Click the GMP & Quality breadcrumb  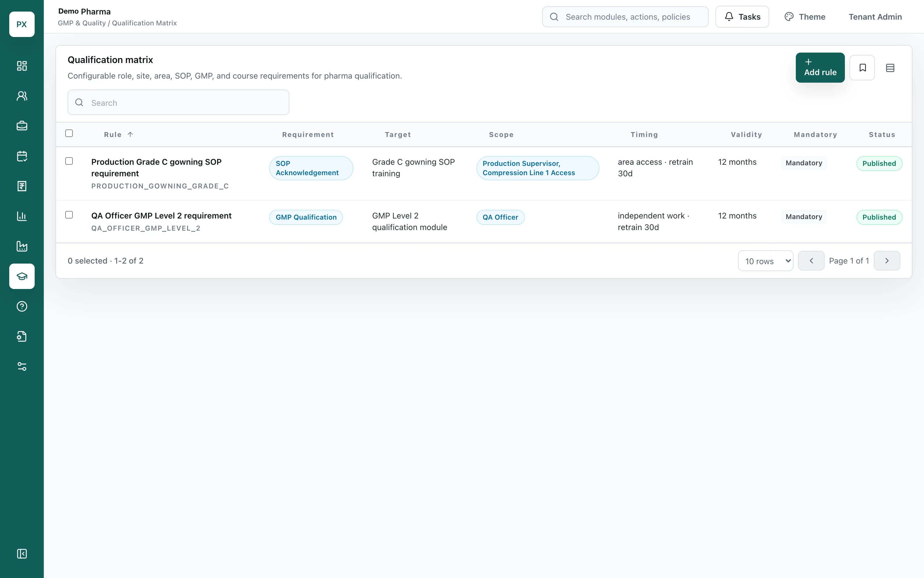tap(82, 23)
